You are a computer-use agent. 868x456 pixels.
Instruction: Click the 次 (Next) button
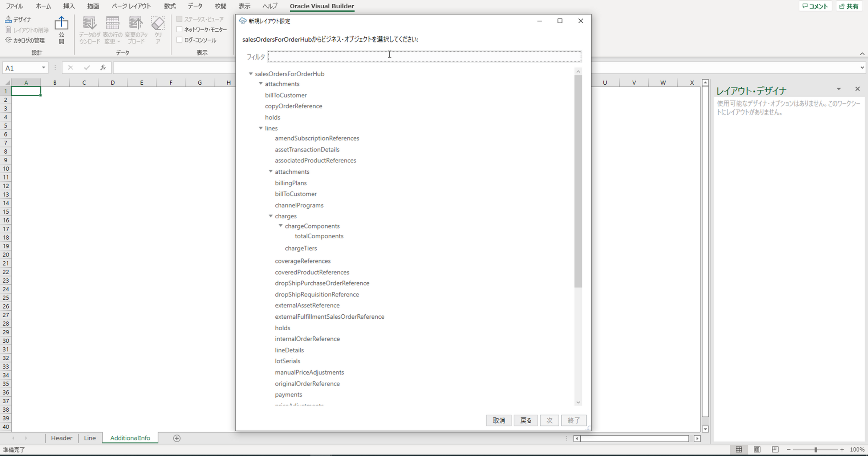(x=549, y=420)
